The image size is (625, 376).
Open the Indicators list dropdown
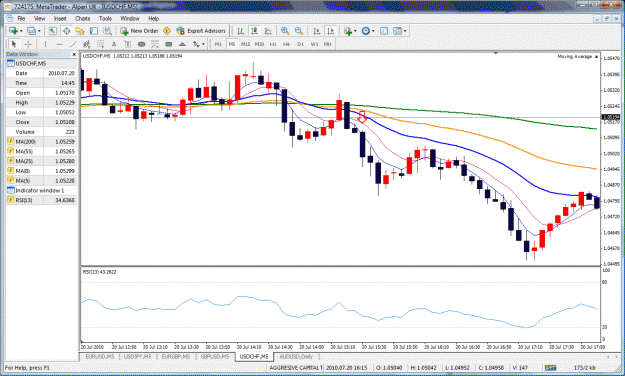point(349,31)
